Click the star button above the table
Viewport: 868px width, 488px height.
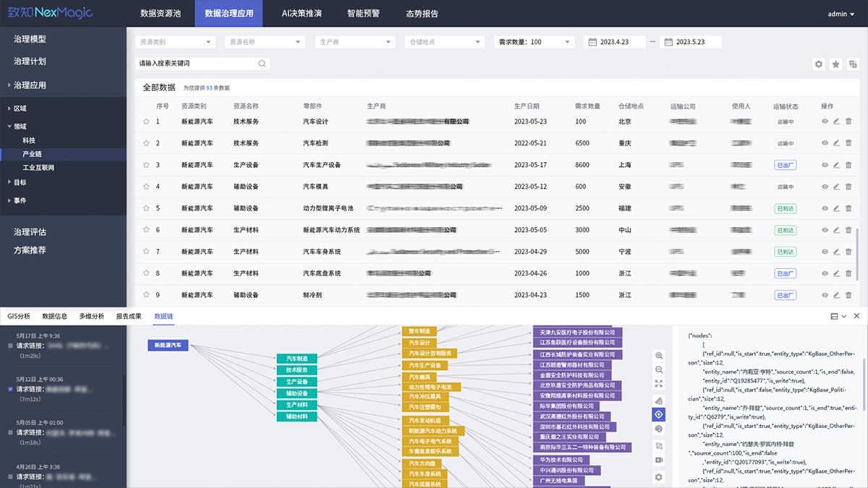pos(836,64)
